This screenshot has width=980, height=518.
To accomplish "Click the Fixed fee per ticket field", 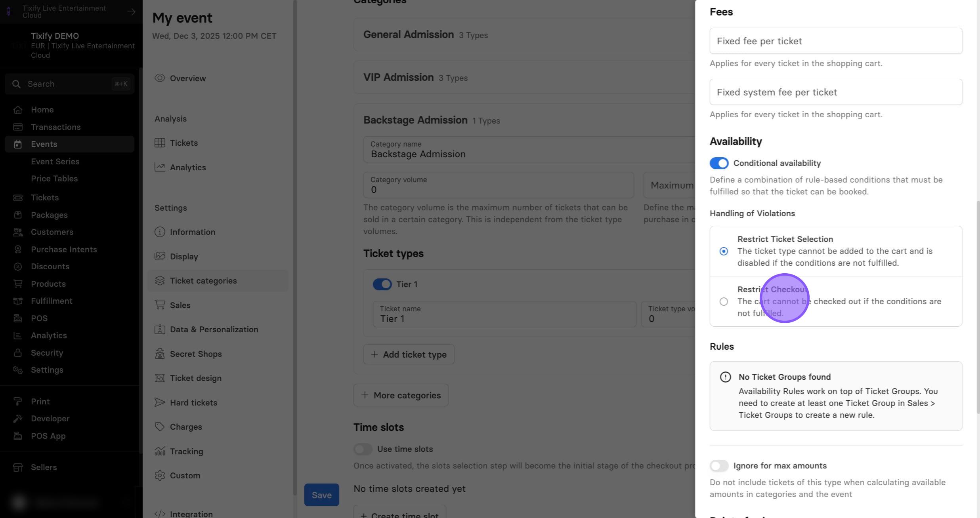I will [836, 41].
